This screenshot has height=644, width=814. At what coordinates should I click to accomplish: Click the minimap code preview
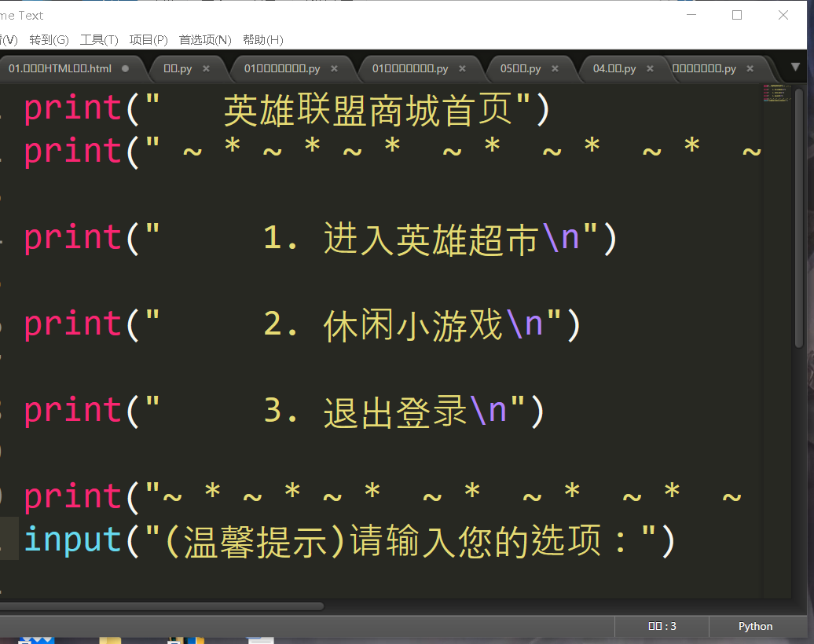776,93
